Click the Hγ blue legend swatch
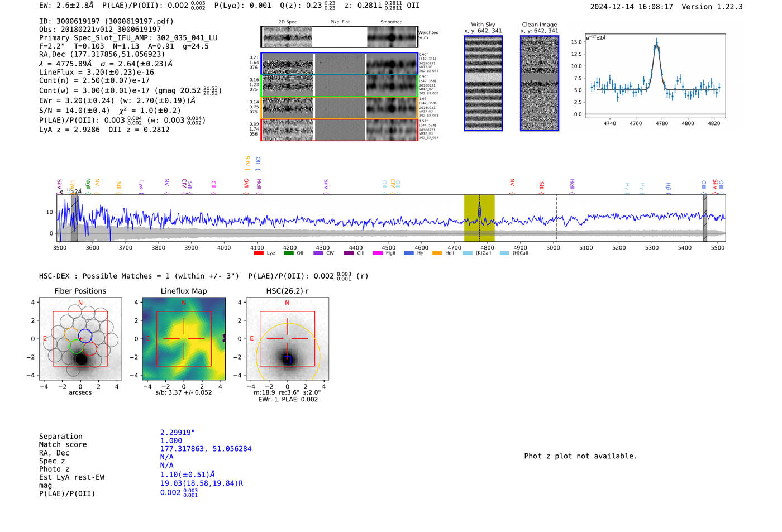The image size is (782, 532). 409,253
